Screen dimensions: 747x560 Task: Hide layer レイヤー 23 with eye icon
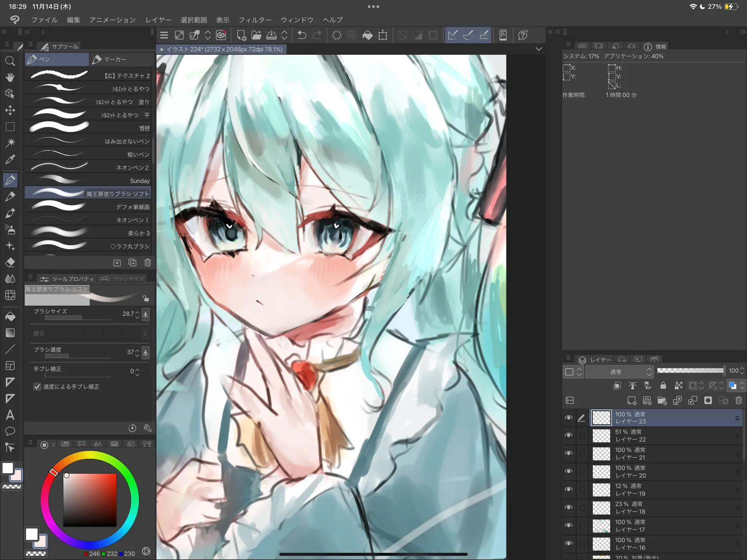pos(568,418)
